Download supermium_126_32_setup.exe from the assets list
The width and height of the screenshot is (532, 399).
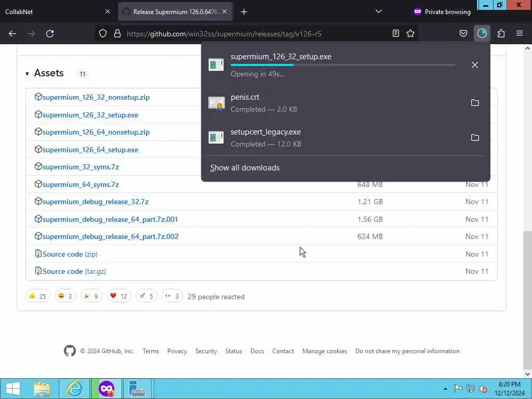point(90,115)
